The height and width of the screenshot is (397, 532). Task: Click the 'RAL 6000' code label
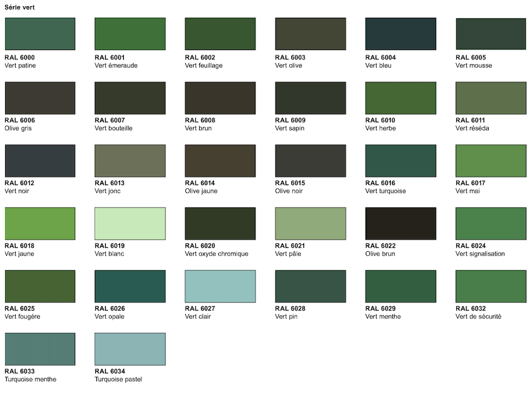[20, 57]
